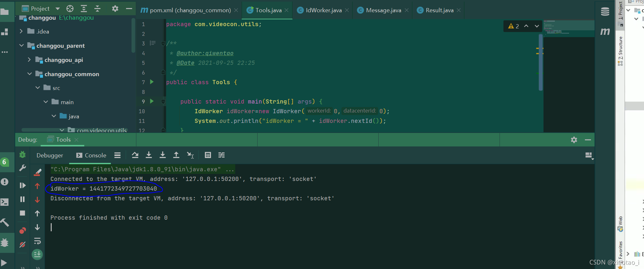
Task: Close the Tools debug session tab
Action: [x=76, y=140]
